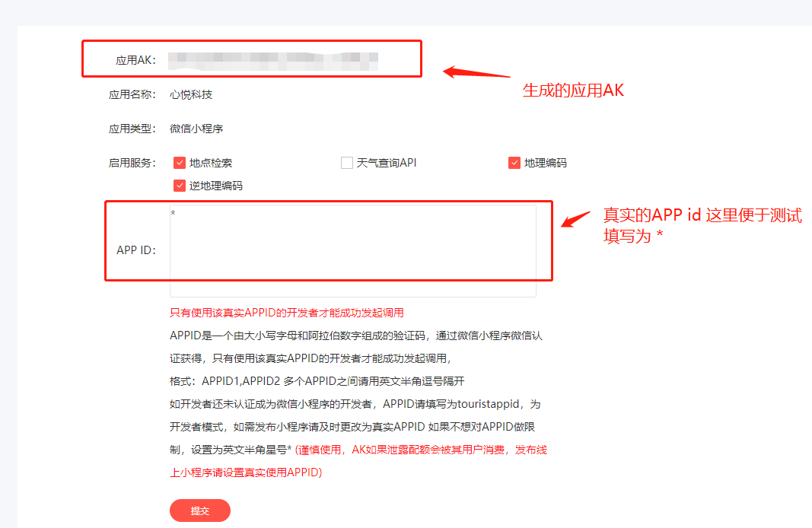Click the 微信小程序 application type text
This screenshot has width=812, height=528.
[x=196, y=129]
